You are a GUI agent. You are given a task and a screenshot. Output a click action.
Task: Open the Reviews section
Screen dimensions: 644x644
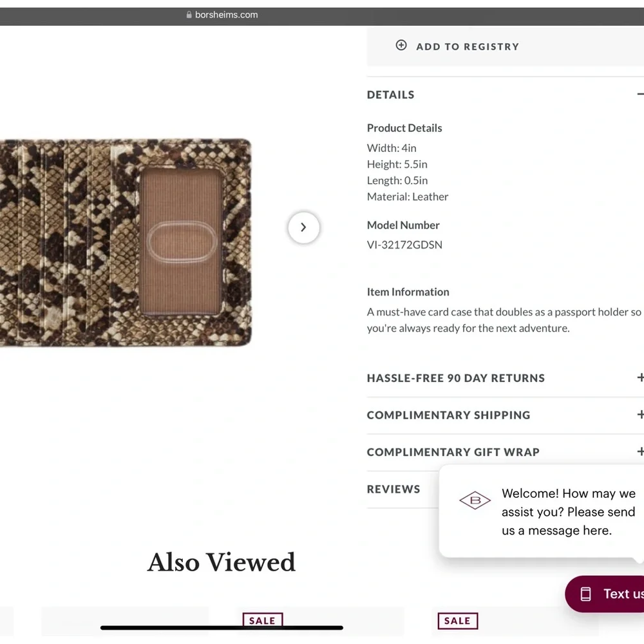(393, 489)
